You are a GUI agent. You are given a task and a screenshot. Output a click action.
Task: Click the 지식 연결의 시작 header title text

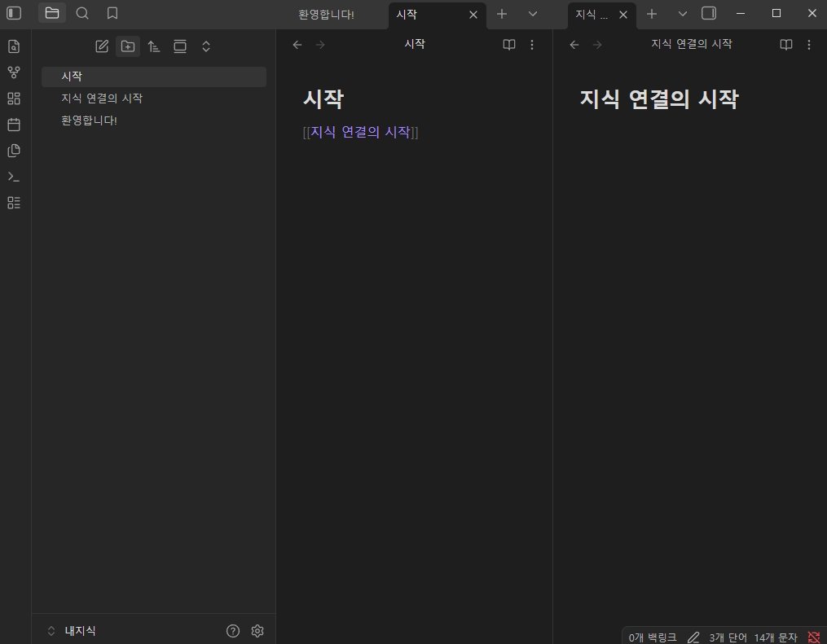coord(692,44)
